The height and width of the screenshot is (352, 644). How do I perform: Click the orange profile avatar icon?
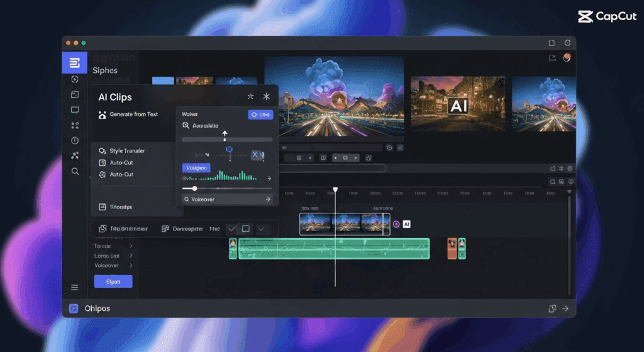tap(567, 58)
